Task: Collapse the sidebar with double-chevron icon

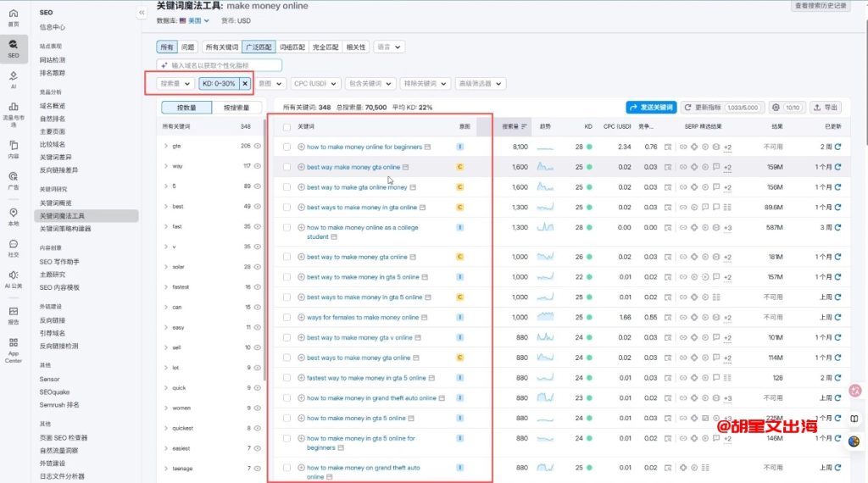Action: (142, 12)
